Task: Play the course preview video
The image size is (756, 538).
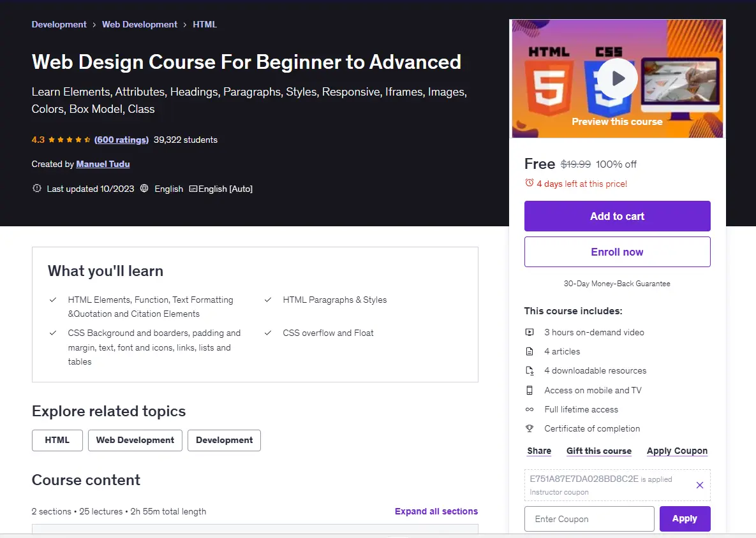Action: [x=618, y=78]
